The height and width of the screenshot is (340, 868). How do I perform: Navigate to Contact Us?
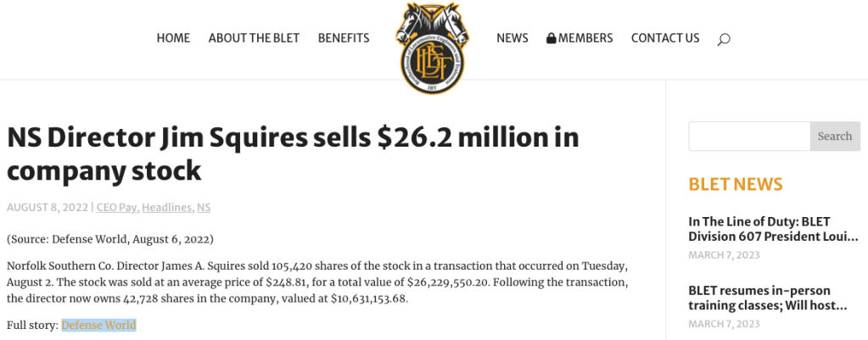pyautogui.click(x=665, y=38)
